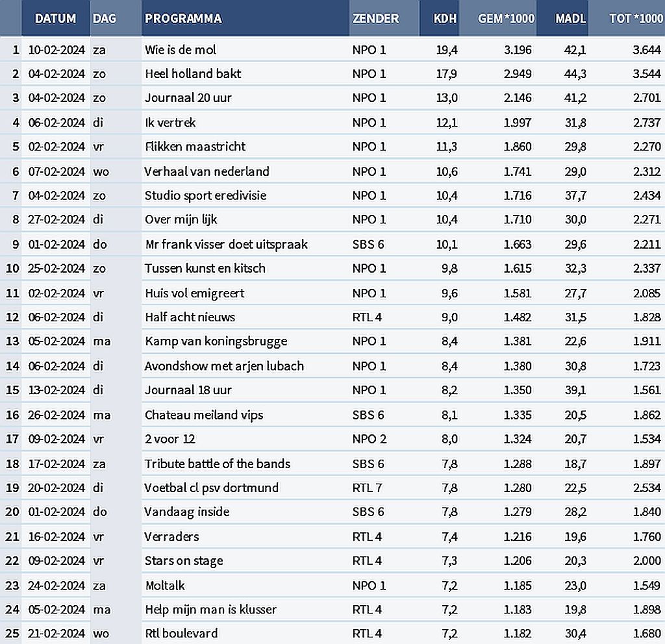This screenshot has height=644, width=665.
Task: Click date 20-02-2024 for Voetbal cl
Action: click(56, 488)
